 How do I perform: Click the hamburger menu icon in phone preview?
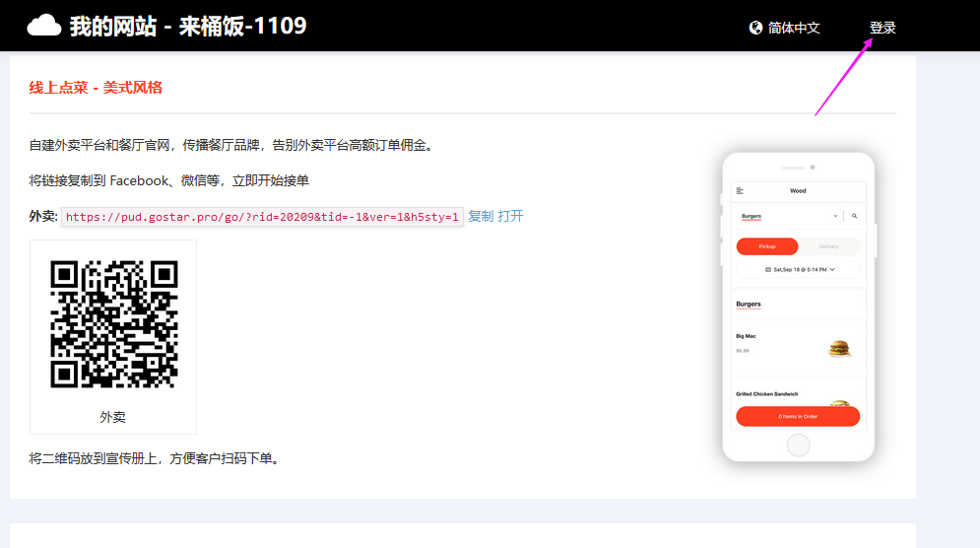point(740,191)
